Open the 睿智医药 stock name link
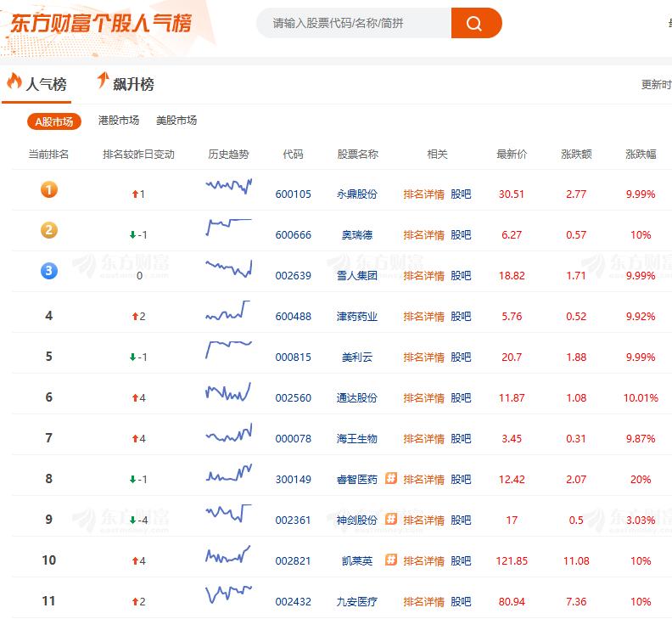The height and width of the screenshot is (619, 672). [x=357, y=480]
